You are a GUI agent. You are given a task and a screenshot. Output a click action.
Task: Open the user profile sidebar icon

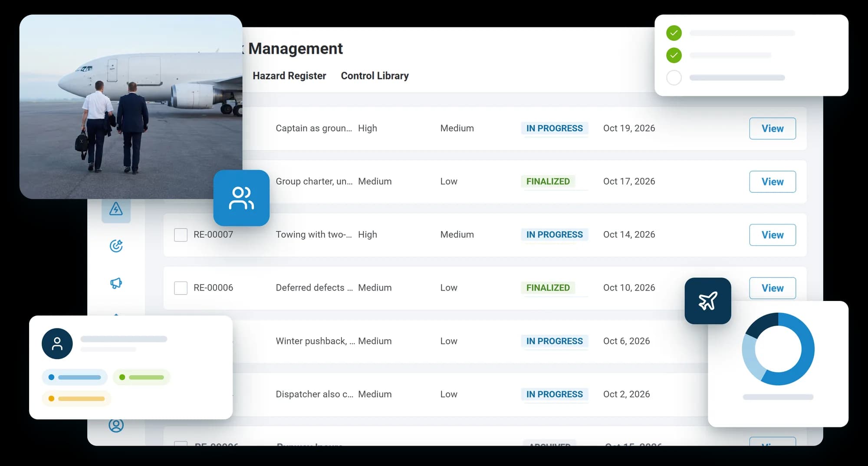point(116,425)
